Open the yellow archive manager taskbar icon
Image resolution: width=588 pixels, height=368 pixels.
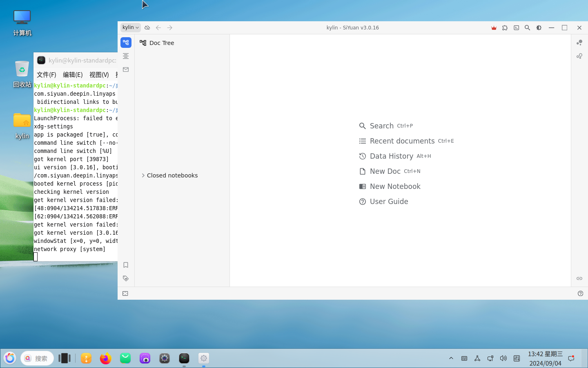click(x=86, y=358)
